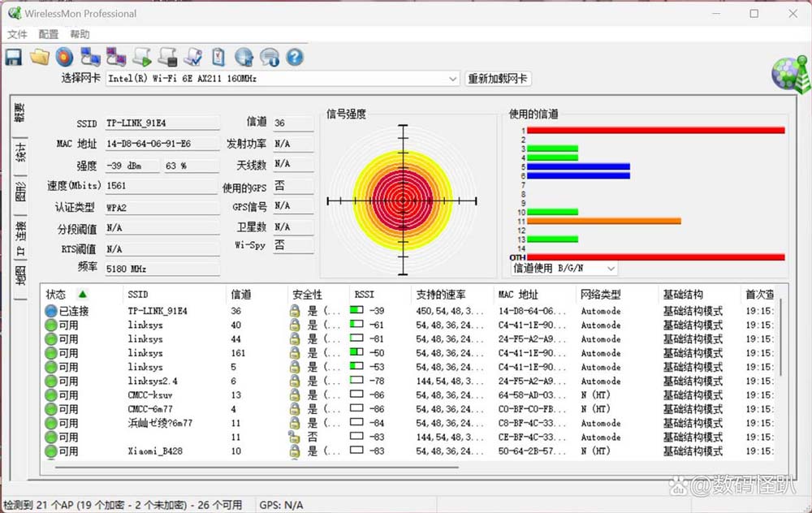Switch to the IP 连接 vertical tab
The width and height of the screenshot is (812, 513).
tap(19, 238)
